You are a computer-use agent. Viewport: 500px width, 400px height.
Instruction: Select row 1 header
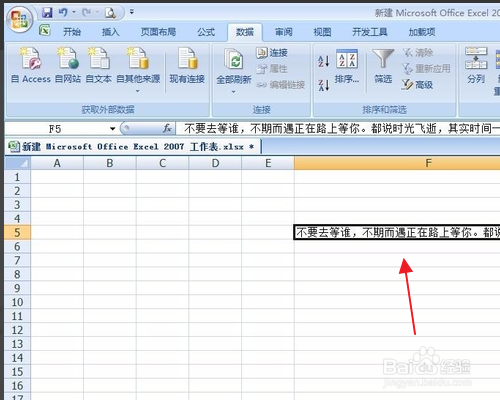[x=17, y=177]
